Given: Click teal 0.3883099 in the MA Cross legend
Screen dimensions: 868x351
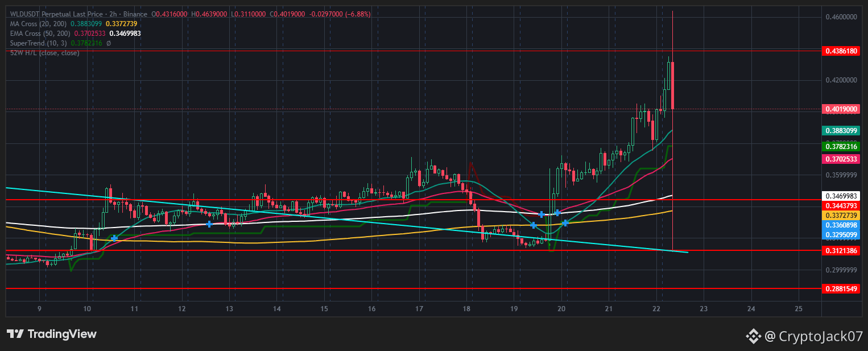Looking at the screenshot, I should [86, 24].
